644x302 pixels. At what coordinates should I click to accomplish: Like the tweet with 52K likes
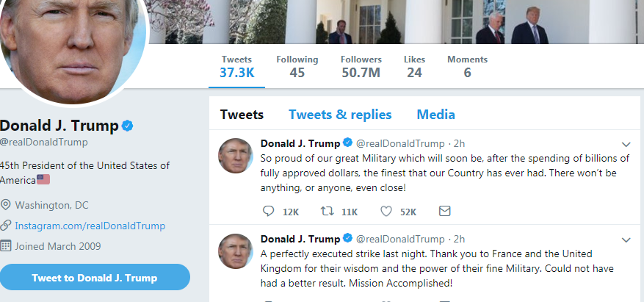(x=386, y=211)
